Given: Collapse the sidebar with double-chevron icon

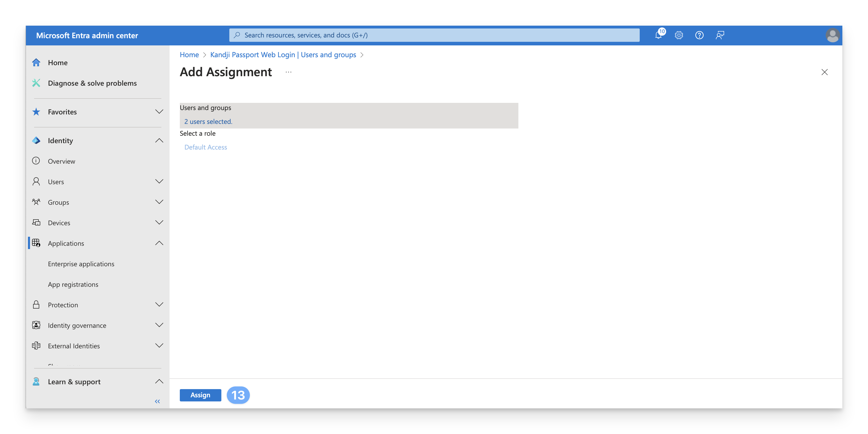Looking at the screenshot, I should click(x=157, y=401).
